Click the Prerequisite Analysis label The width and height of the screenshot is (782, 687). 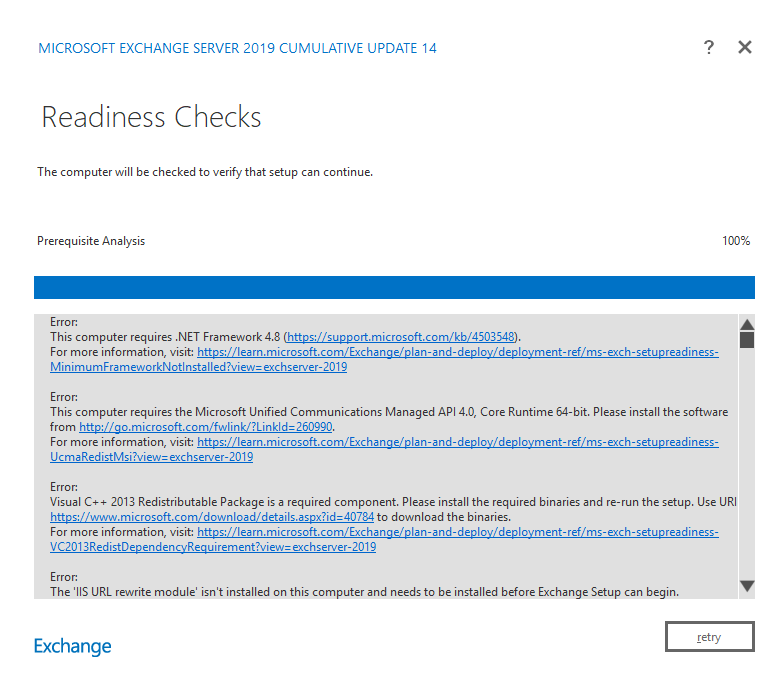[91, 241]
